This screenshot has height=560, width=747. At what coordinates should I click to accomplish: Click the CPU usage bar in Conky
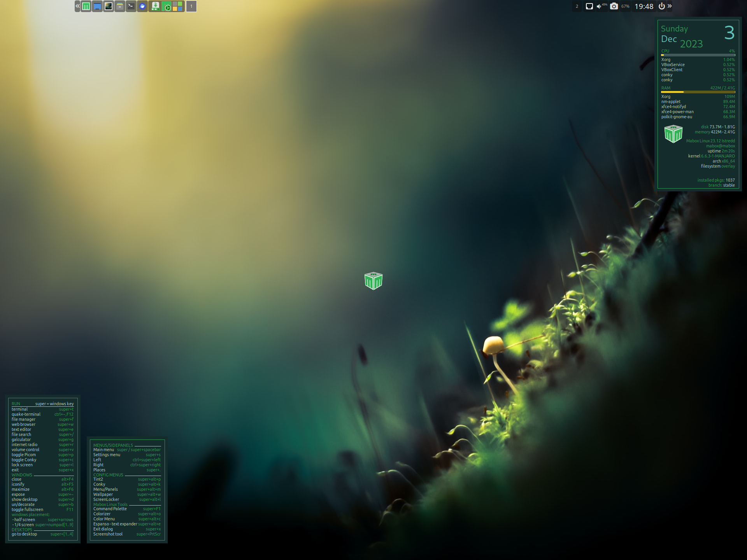[698, 55]
